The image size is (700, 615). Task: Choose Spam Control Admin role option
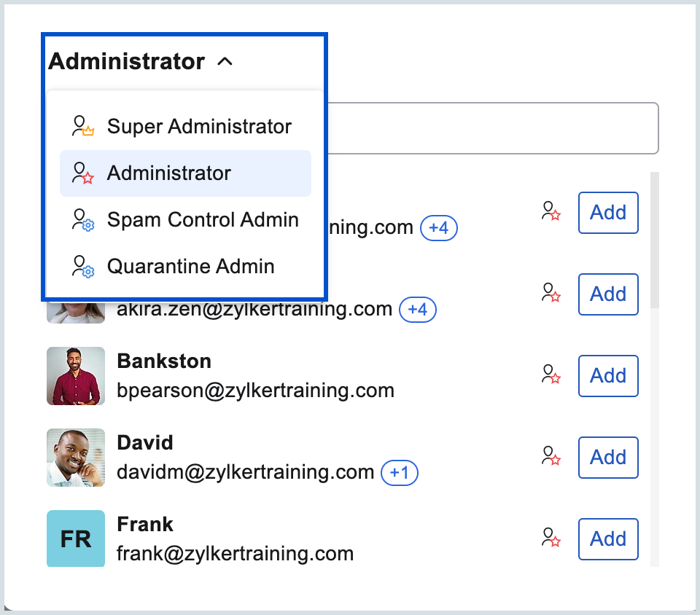pos(203,220)
